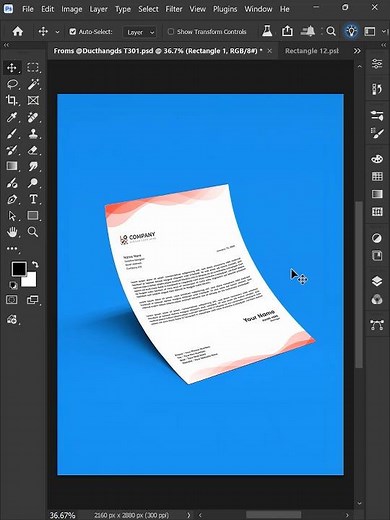This screenshot has height=520, width=390.
Task: Click the Search magnifier in options bar
Action: point(331,32)
